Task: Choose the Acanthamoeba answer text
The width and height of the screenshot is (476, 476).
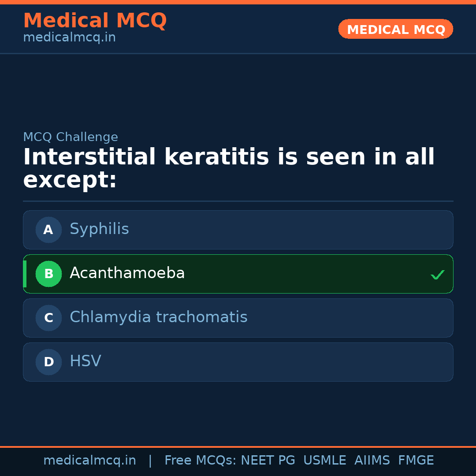Action: 127,273
